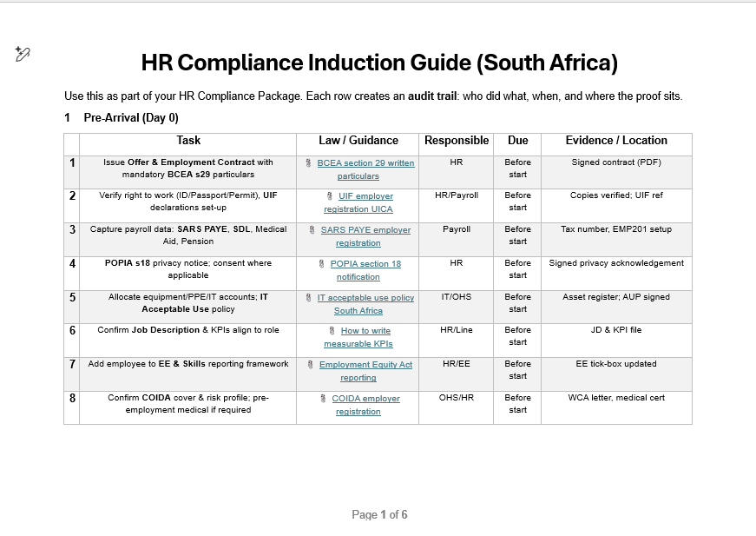The height and width of the screenshot is (536, 756).
Task: Click the icon beside BCEA section 29 link
Action: (x=310, y=163)
